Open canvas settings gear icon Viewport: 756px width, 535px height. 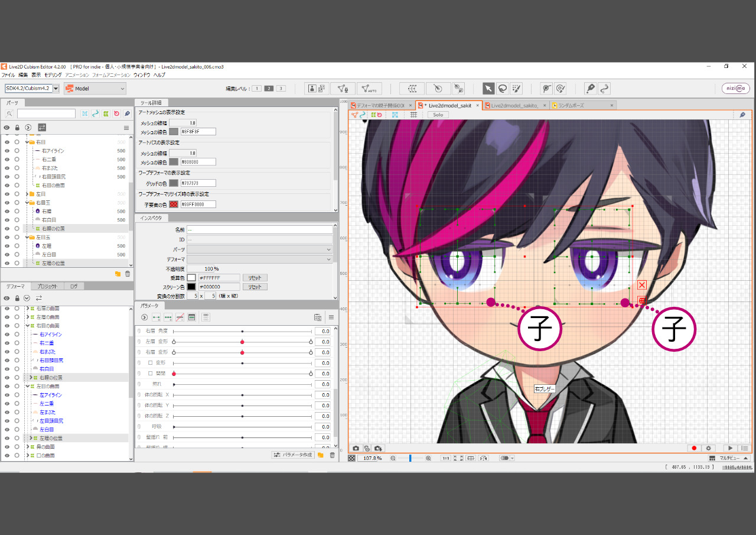pos(709,449)
